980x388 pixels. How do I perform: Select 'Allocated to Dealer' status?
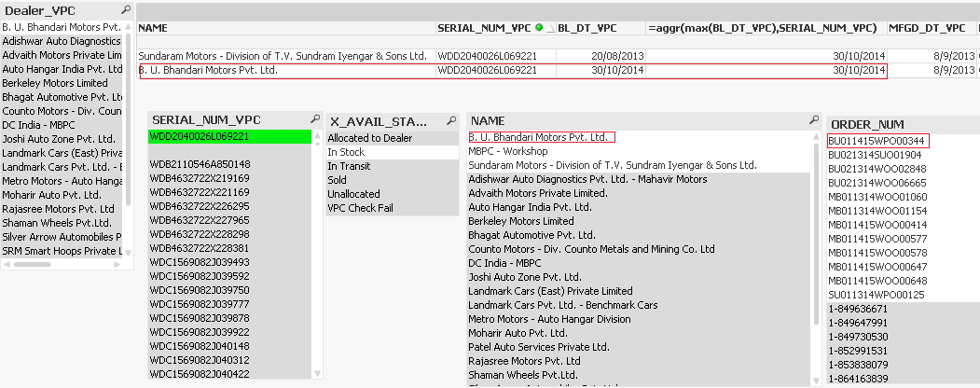coord(393,138)
